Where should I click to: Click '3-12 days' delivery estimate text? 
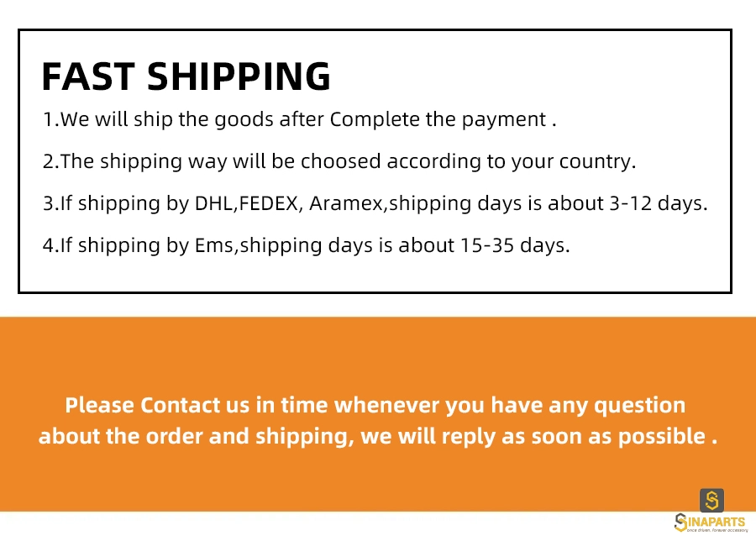click(x=658, y=203)
